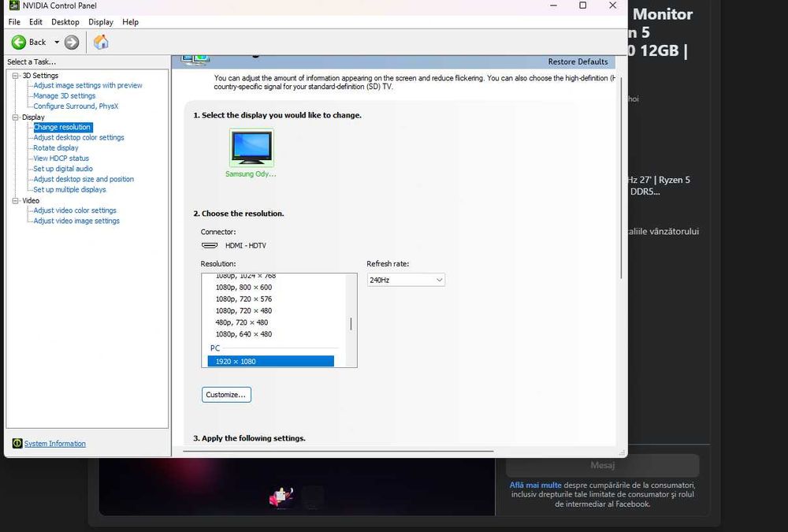Select PC resolution 1920 × 1080

(271, 362)
